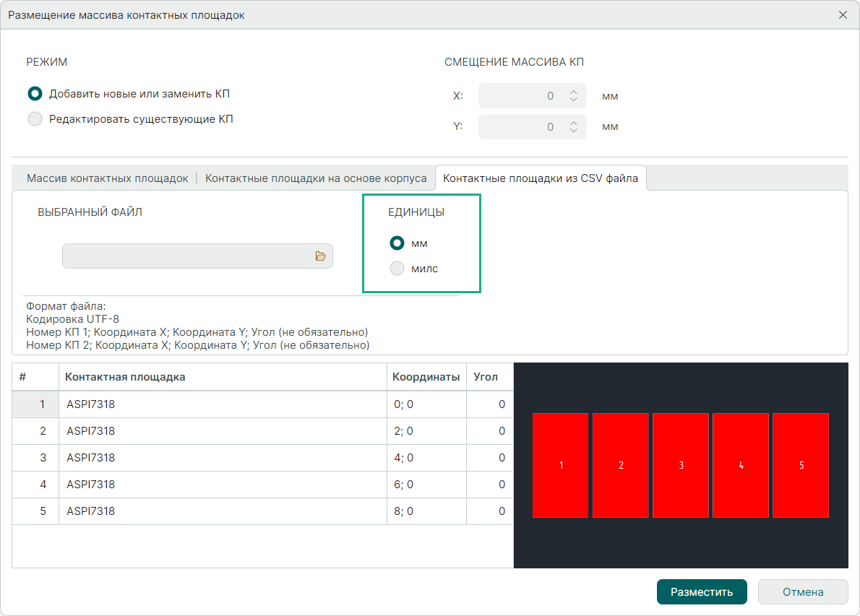Screen dimensions: 860x616
Task: Select 'Редактировать существующие КП' radio option
Action: pos(35,119)
